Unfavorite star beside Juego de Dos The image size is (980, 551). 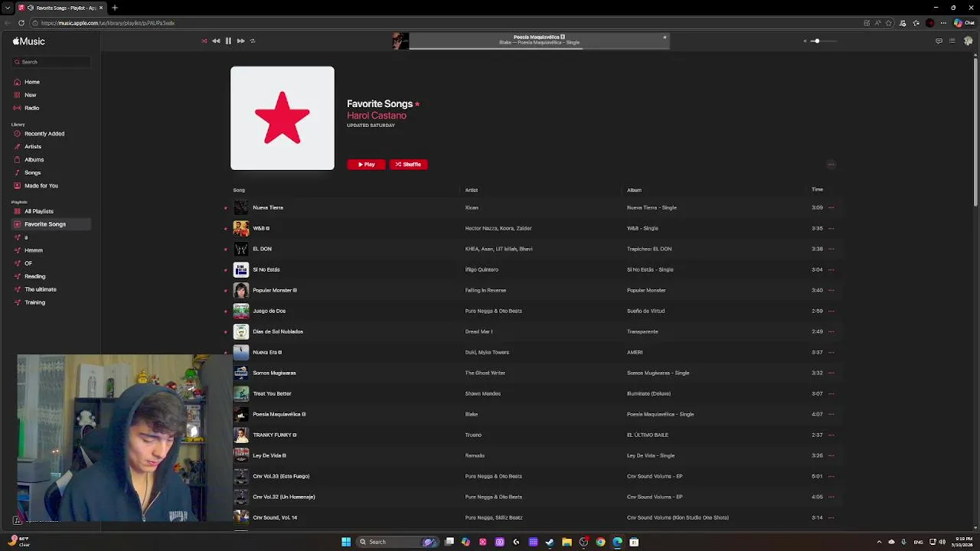coord(226,311)
